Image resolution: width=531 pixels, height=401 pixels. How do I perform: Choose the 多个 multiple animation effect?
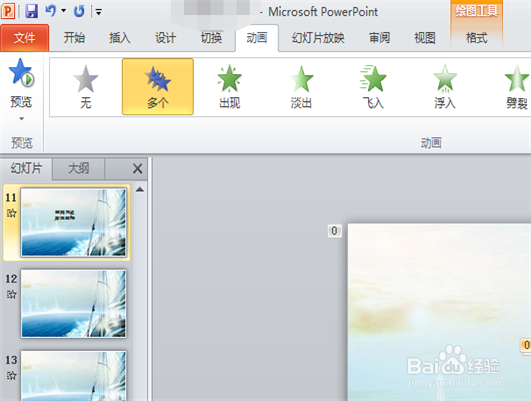coord(158,87)
